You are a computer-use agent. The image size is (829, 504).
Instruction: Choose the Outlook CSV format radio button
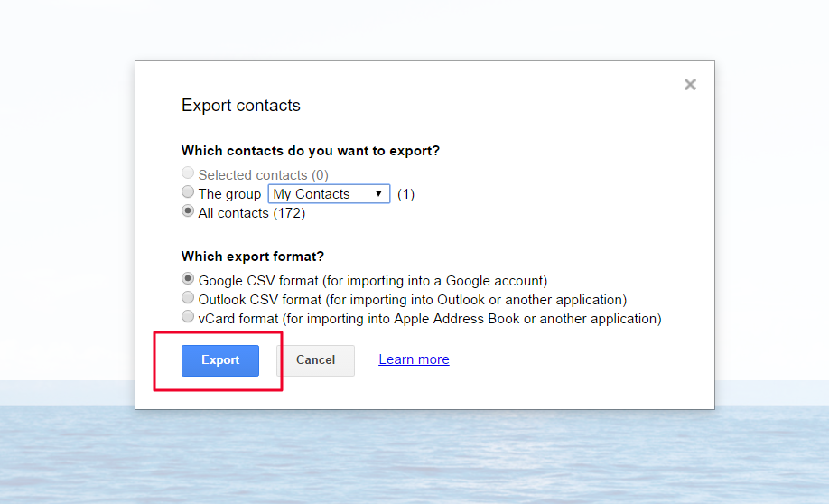(x=188, y=298)
